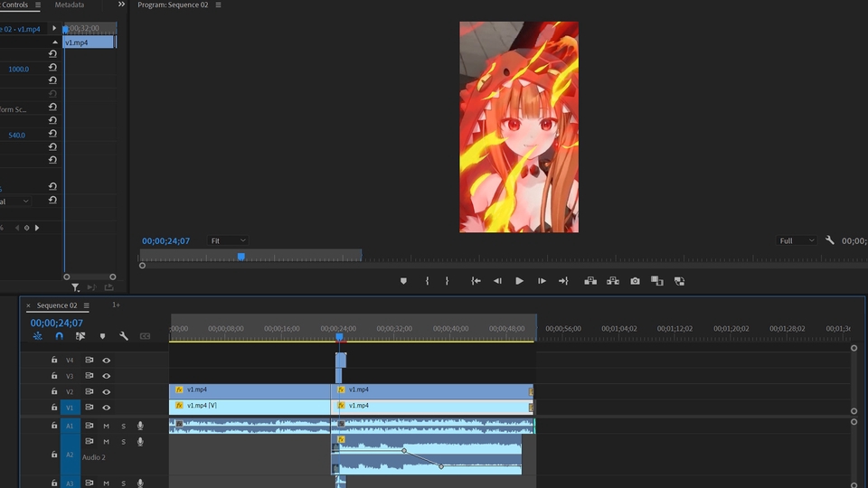
Task: Toggle visibility of track V1
Action: tap(107, 408)
